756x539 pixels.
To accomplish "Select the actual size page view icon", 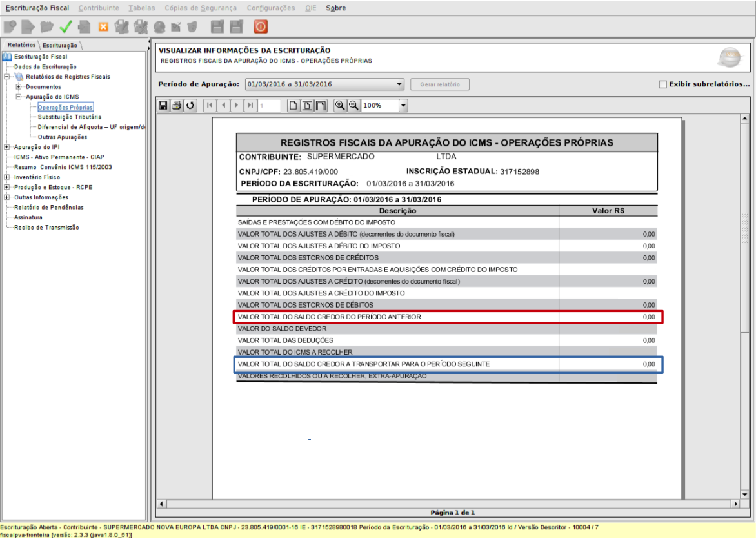I will pyautogui.click(x=293, y=105).
